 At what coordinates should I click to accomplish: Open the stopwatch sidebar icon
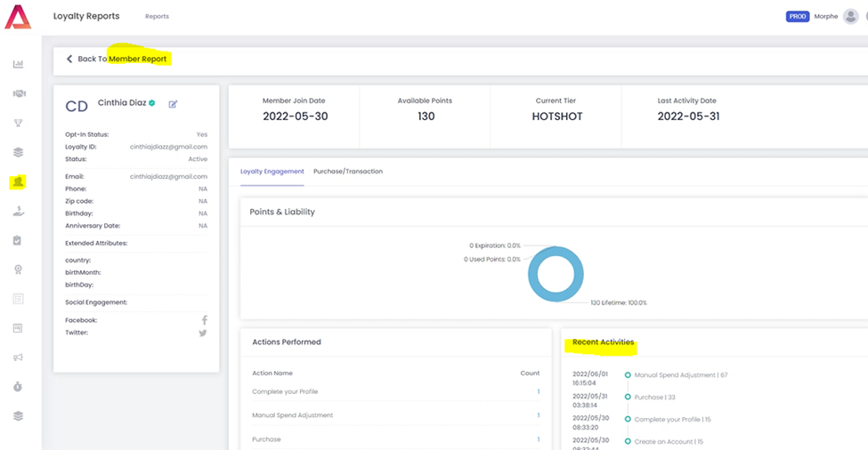point(18,387)
